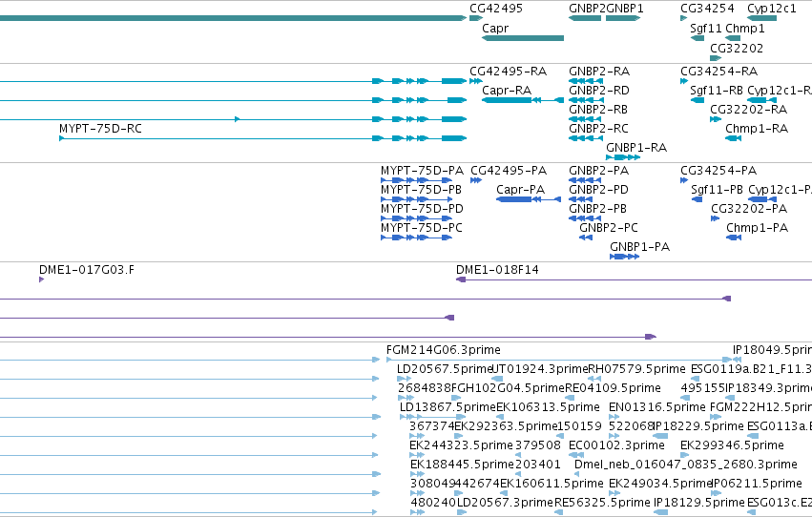Select the IP06211.5prime EST

click(717, 493)
